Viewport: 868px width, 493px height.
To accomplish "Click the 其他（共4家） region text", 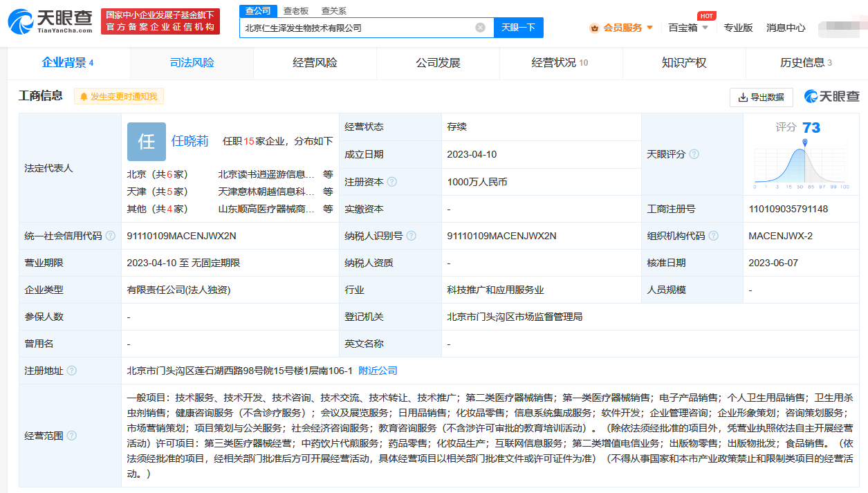I will point(158,209).
